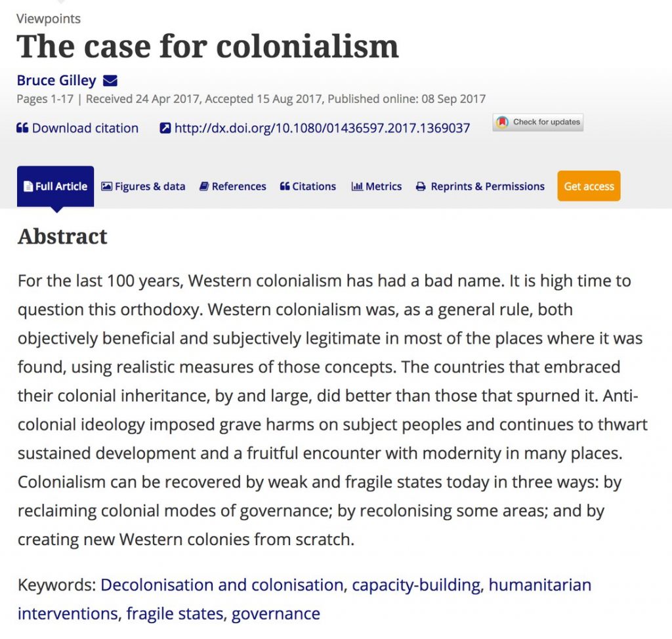Open author Bruce Gilley's name link

tap(56, 81)
